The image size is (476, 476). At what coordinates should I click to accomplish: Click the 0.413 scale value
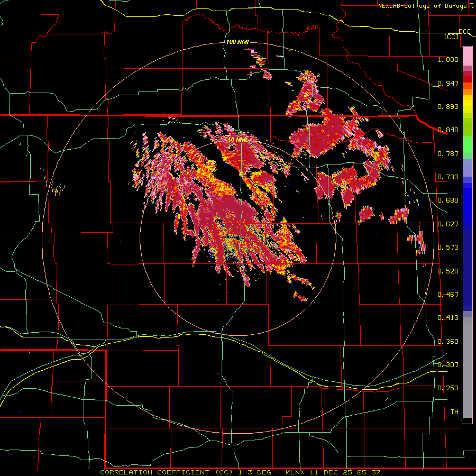pos(448,318)
